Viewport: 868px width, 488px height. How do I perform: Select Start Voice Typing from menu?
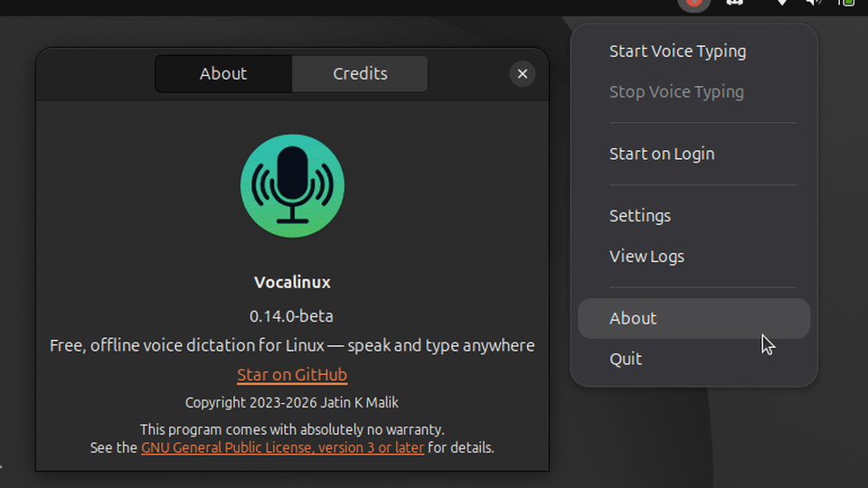pos(693,51)
